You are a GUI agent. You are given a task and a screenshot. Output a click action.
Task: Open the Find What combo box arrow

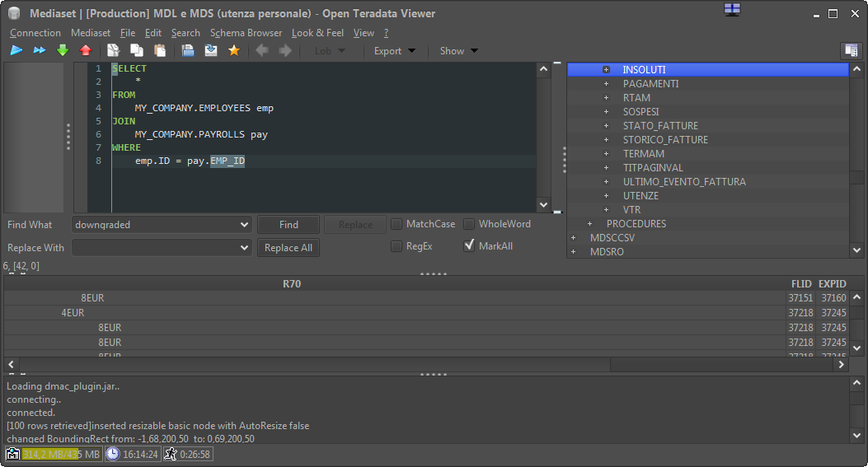click(244, 225)
